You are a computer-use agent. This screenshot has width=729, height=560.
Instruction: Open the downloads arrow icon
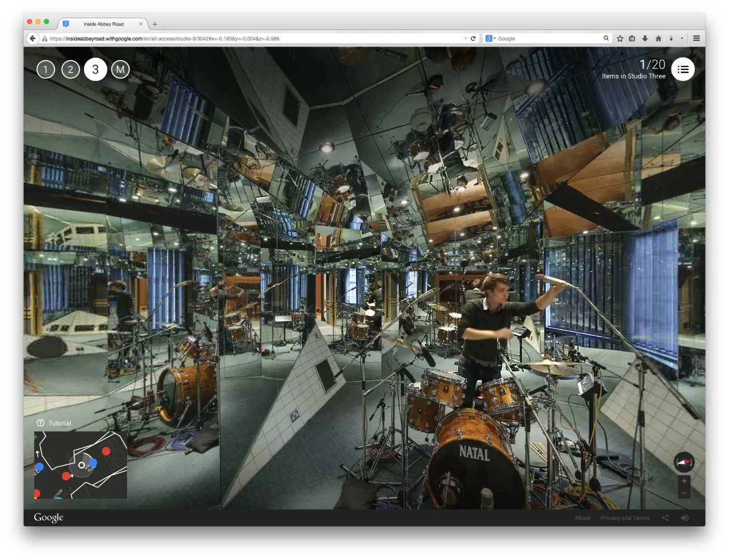645,38
